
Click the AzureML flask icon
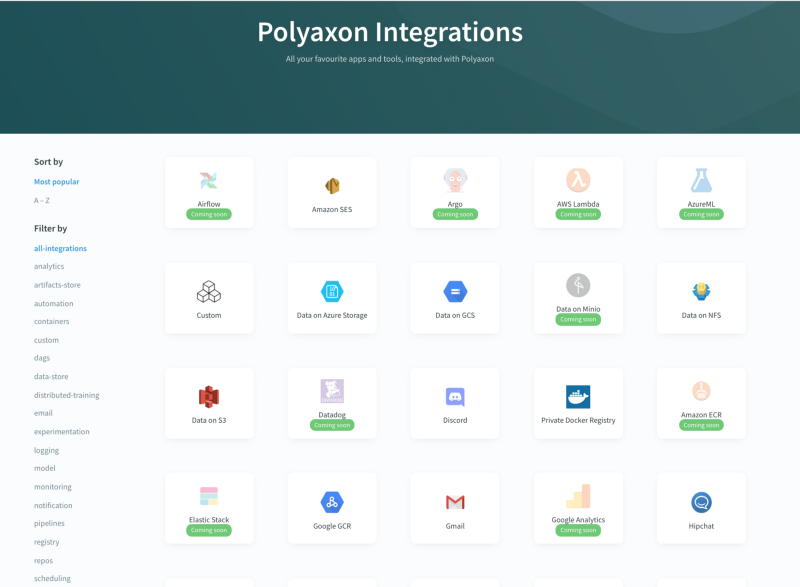coord(702,180)
